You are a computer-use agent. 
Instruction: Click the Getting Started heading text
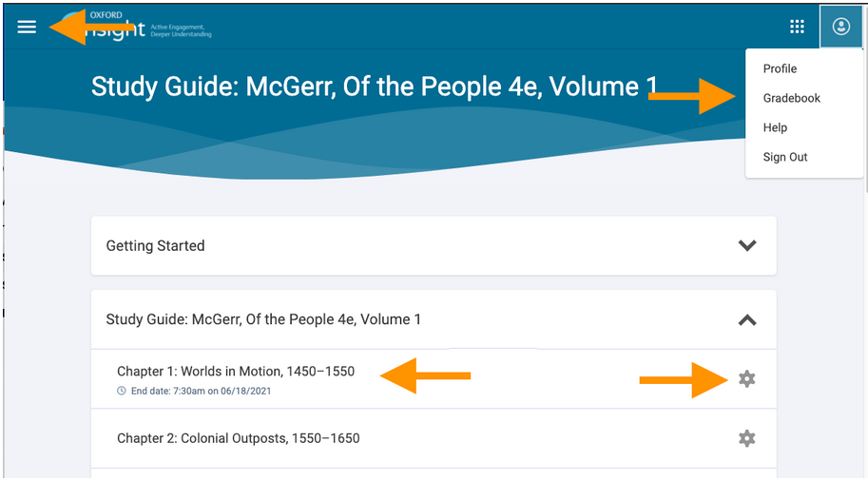(156, 246)
